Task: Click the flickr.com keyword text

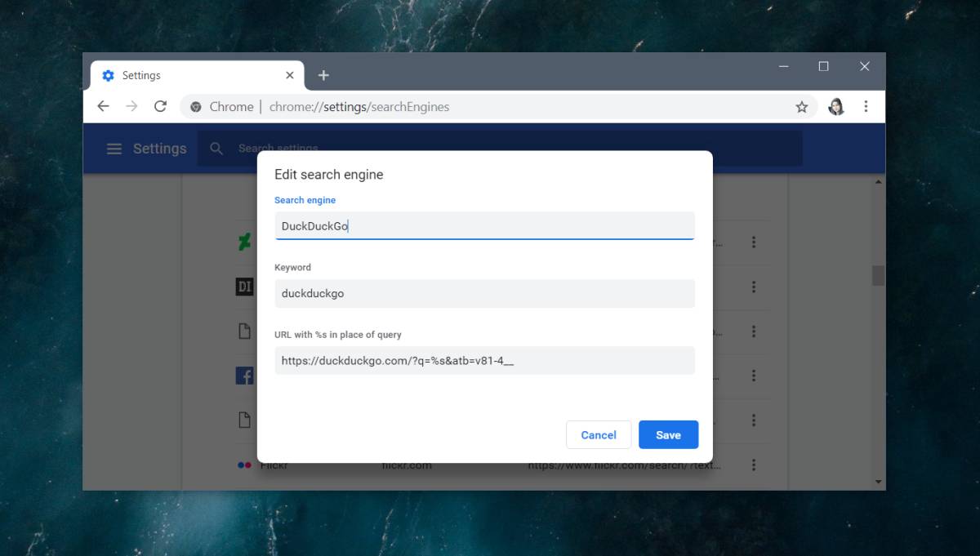Action: [407, 465]
